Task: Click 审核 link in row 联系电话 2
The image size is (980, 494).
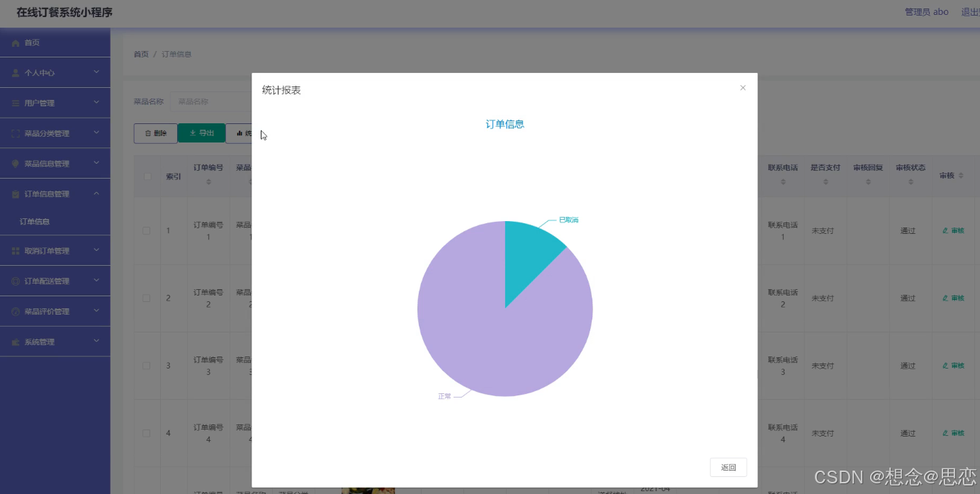Action: coord(953,298)
